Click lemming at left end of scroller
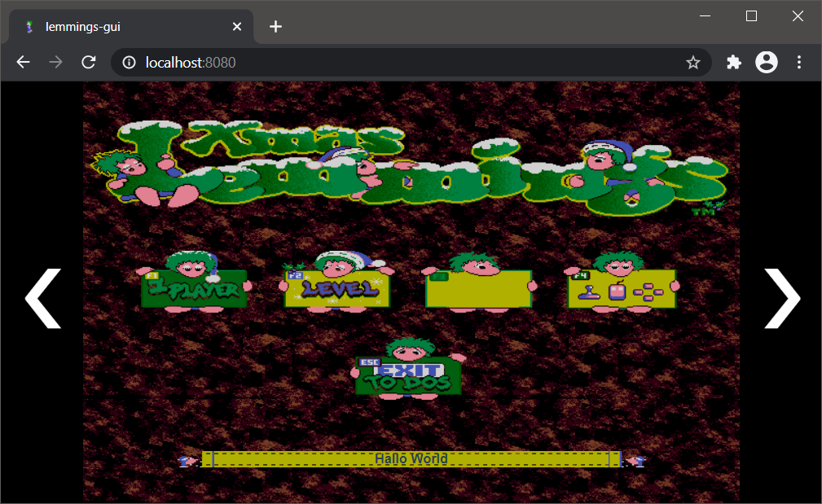822x504 pixels. pyautogui.click(x=188, y=461)
